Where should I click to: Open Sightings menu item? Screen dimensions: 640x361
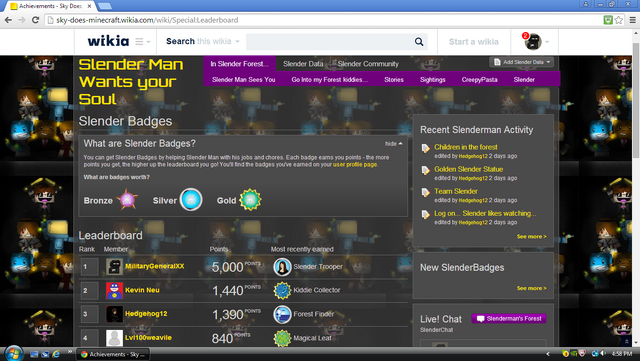click(432, 80)
